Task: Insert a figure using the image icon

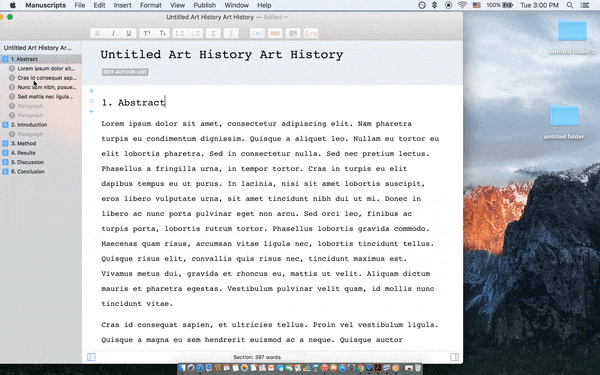Action: (x=293, y=33)
